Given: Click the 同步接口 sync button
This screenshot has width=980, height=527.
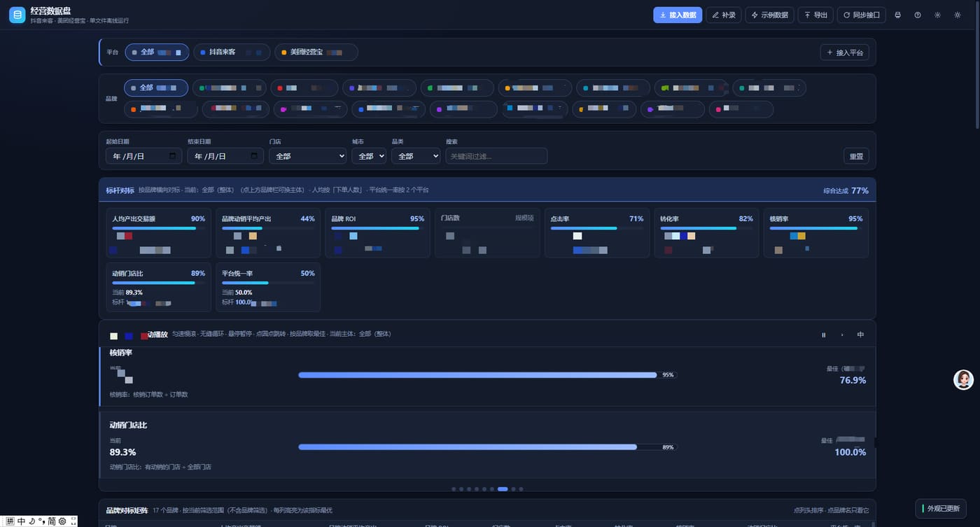Looking at the screenshot, I should [x=862, y=15].
